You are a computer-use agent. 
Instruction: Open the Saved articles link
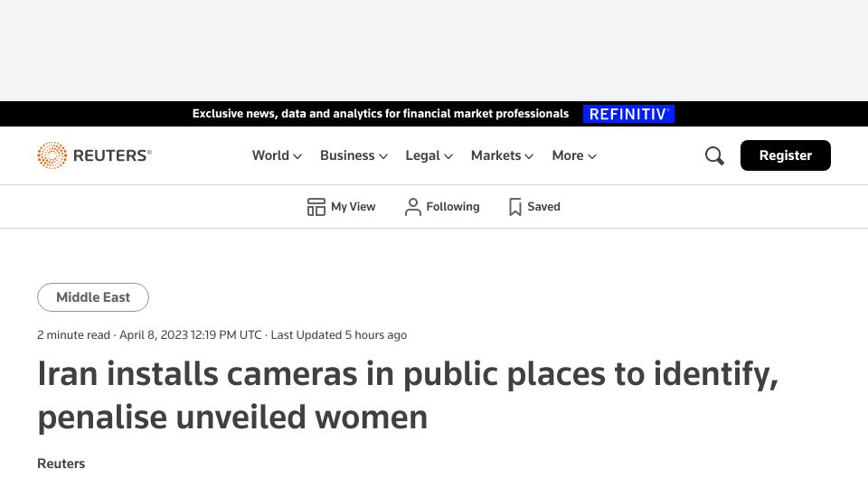click(543, 207)
